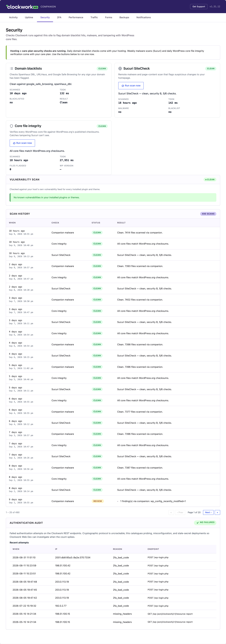Select the Security tab
This screenshot has height=644, width=226.
tap(45, 17)
